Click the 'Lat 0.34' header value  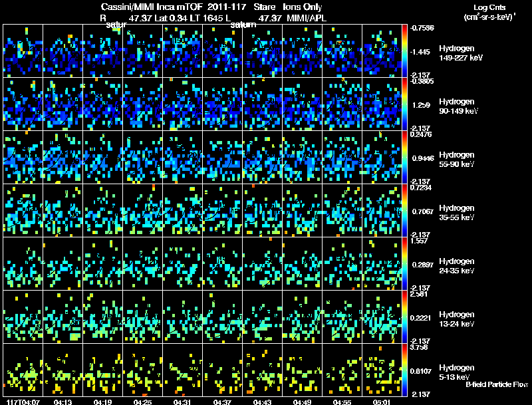171,18
